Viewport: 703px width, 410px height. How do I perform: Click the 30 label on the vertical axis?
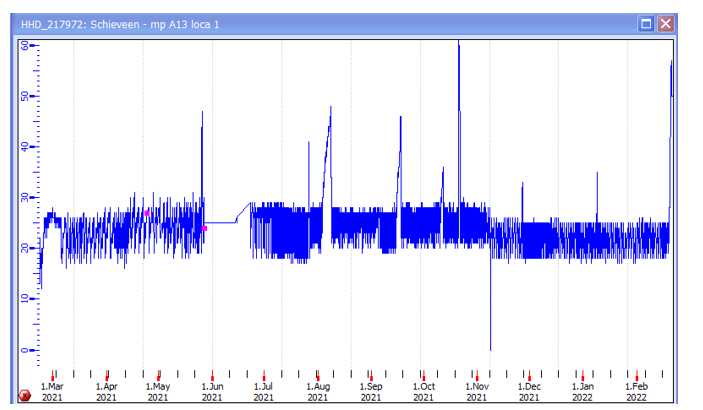[x=25, y=198]
